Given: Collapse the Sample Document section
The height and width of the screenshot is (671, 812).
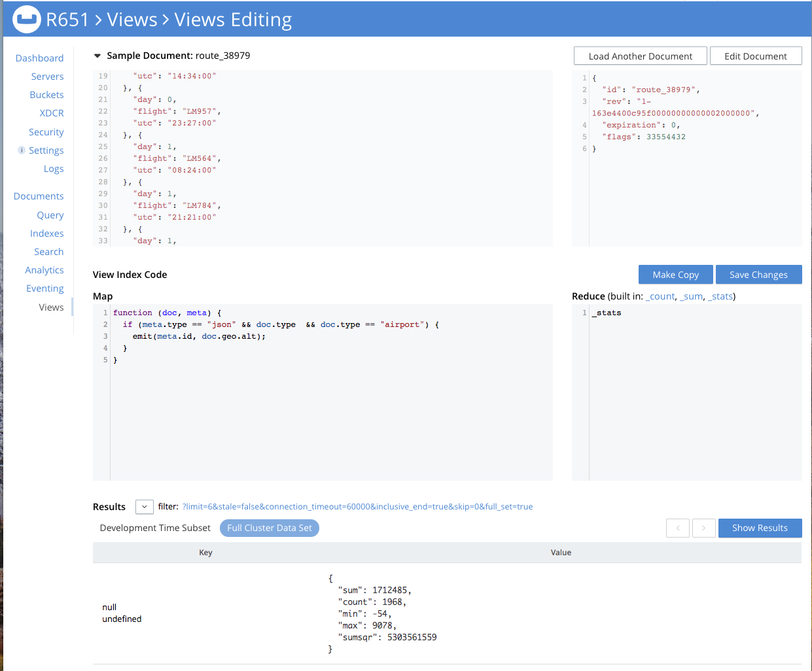Looking at the screenshot, I should [x=98, y=56].
